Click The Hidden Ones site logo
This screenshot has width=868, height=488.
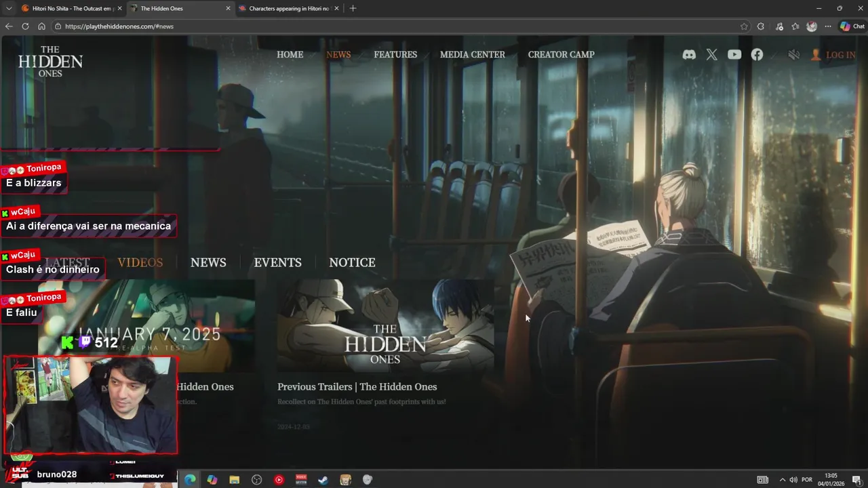50,62
